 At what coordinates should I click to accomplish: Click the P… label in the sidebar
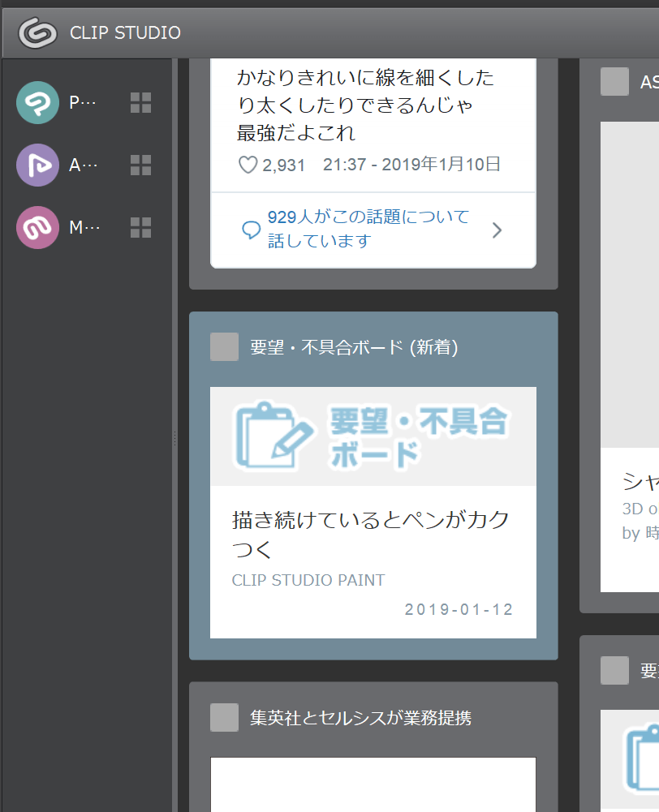(x=83, y=102)
